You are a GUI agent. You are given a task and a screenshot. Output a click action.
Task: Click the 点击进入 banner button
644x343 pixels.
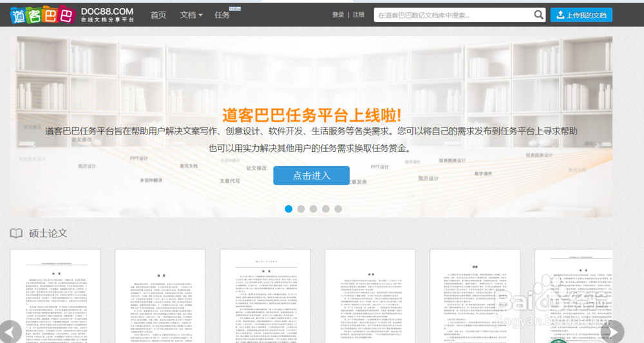pyautogui.click(x=311, y=176)
